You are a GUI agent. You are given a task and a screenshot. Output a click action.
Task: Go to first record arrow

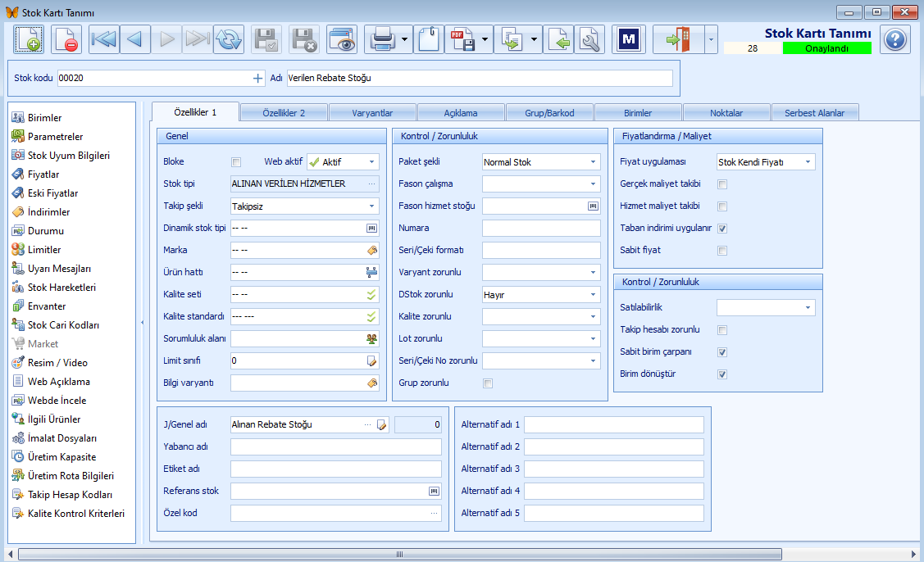(103, 39)
